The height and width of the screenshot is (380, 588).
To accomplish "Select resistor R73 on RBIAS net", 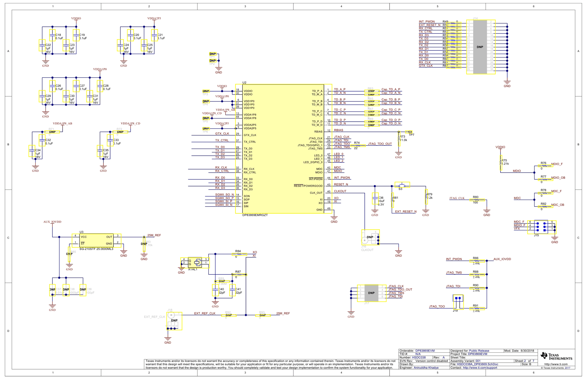I will [x=399, y=139].
